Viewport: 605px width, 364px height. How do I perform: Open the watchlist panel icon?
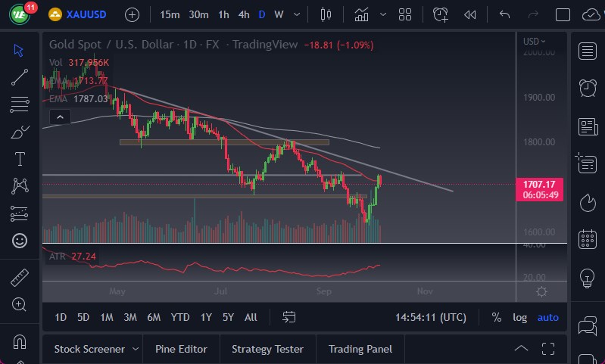[x=587, y=51]
